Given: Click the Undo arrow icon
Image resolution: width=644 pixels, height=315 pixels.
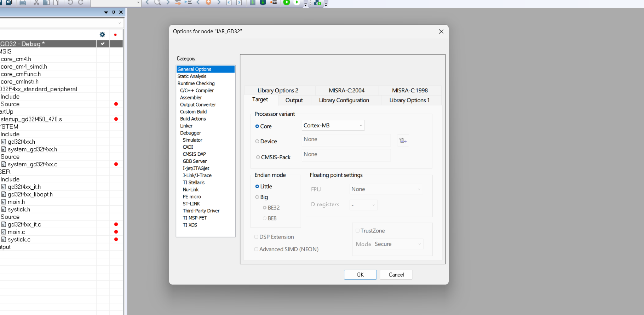Looking at the screenshot, I should [x=70, y=2].
